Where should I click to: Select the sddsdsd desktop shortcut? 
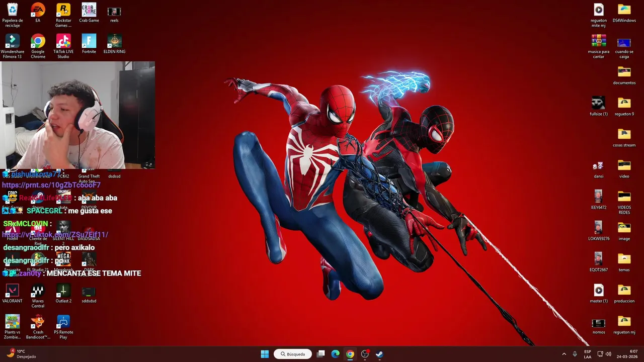[89, 294]
